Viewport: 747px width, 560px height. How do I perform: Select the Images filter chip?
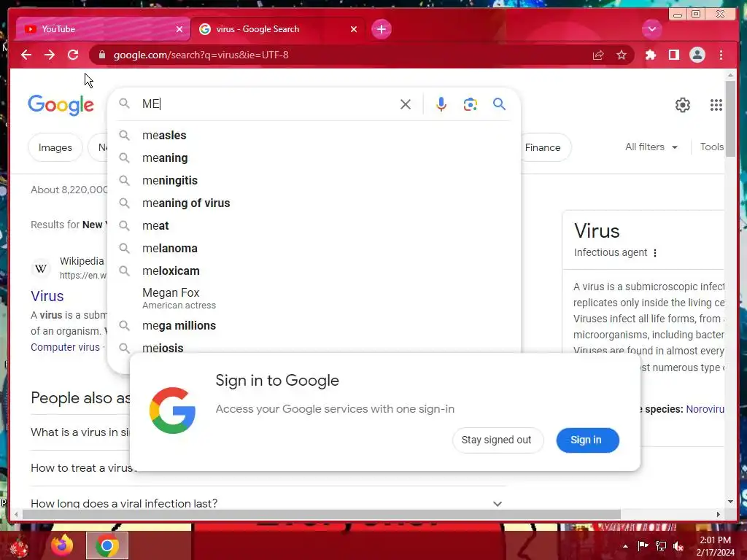pos(55,147)
